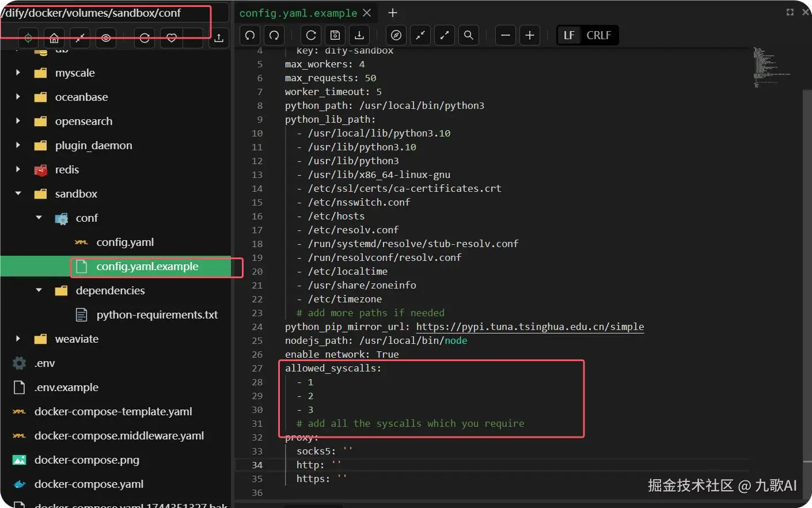This screenshot has height=508, width=812.
Task: Click the nodejs_path line
Action: (x=376, y=340)
